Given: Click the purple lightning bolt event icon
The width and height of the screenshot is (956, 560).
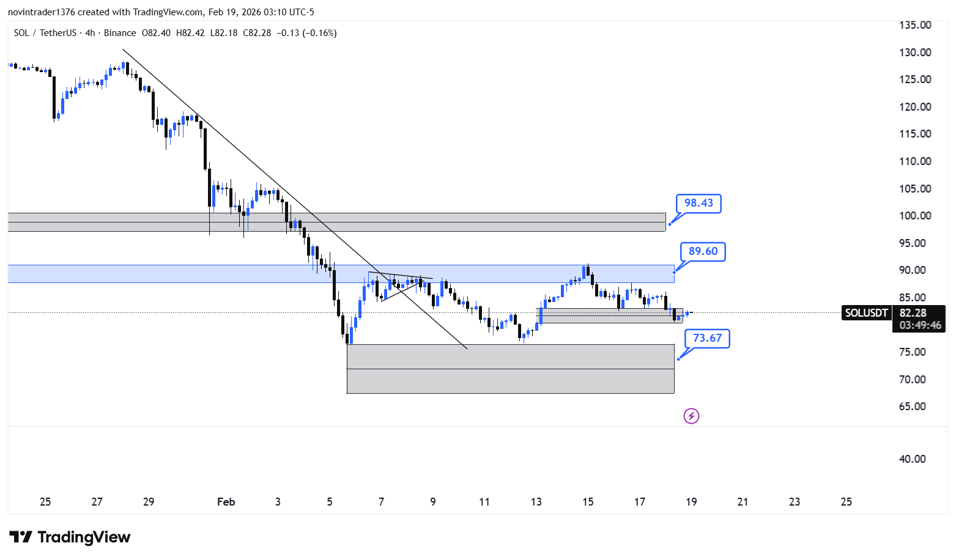Looking at the screenshot, I should click(x=691, y=416).
